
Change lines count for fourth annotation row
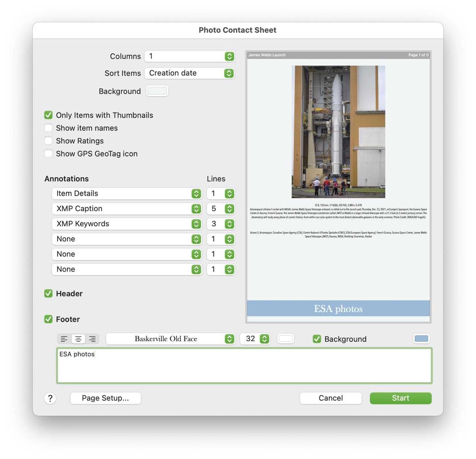[221, 239]
